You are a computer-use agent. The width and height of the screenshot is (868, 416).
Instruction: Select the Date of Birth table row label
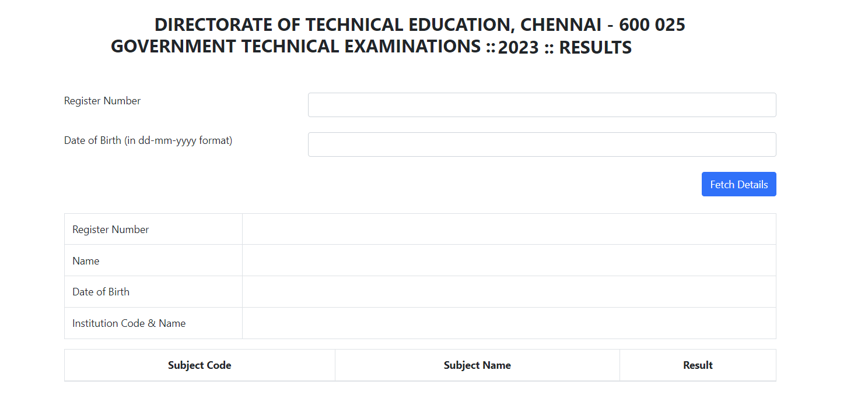tap(101, 292)
